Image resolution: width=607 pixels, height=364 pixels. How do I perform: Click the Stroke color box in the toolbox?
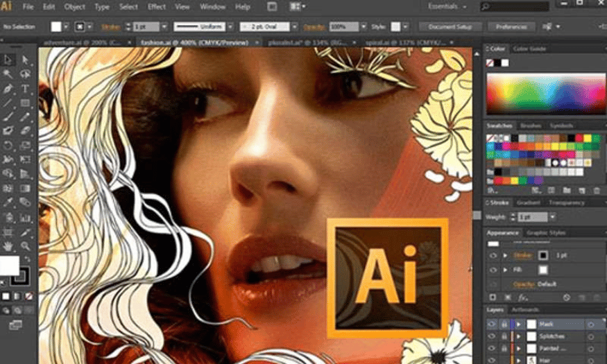(x=20, y=276)
